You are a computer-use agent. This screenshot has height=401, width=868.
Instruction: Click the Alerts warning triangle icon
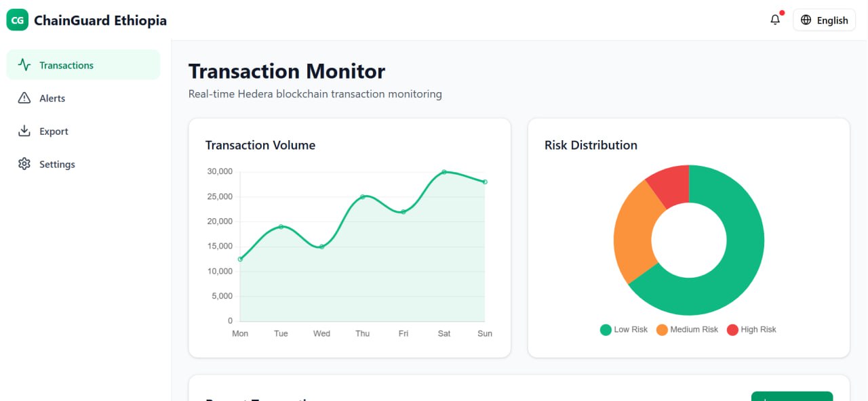(x=24, y=98)
